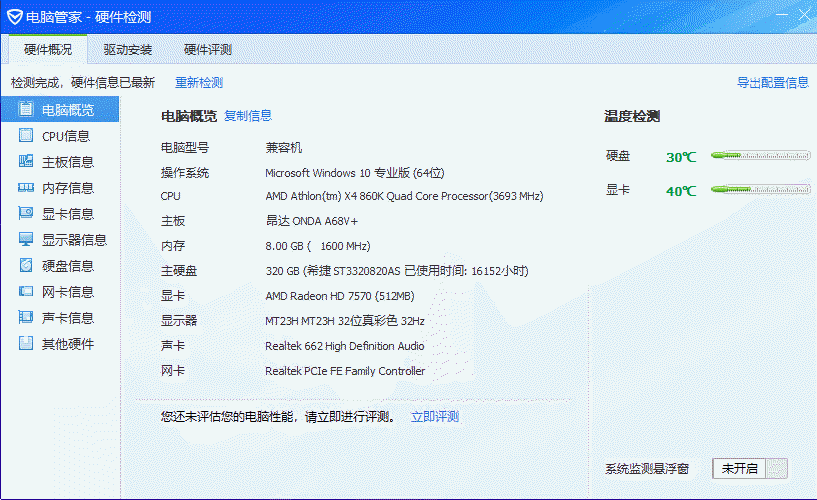Click Realtek PCIe FE Family Controller value
The image size is (817, 500).
coord(345,371)
